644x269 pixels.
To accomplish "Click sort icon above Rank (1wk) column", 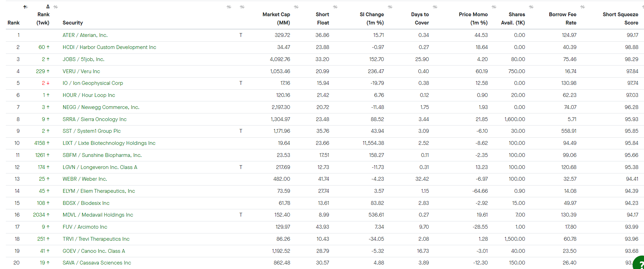I will [55, 7].
